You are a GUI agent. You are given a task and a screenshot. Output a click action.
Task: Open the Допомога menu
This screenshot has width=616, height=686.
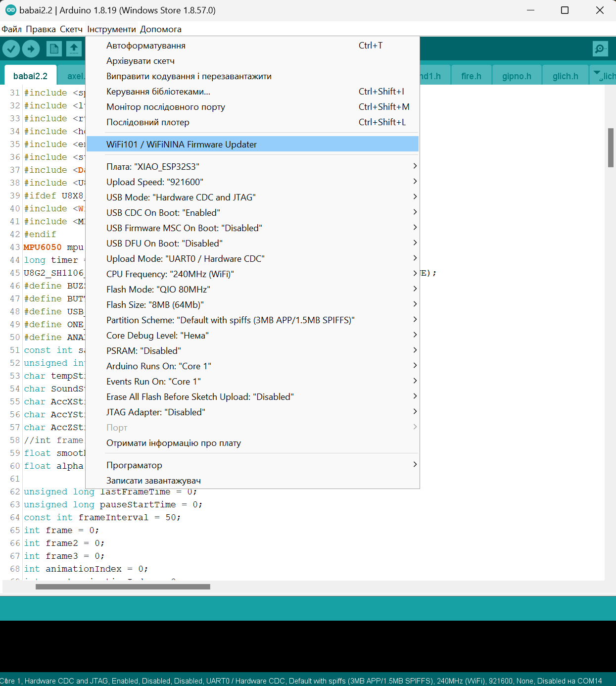160,29
